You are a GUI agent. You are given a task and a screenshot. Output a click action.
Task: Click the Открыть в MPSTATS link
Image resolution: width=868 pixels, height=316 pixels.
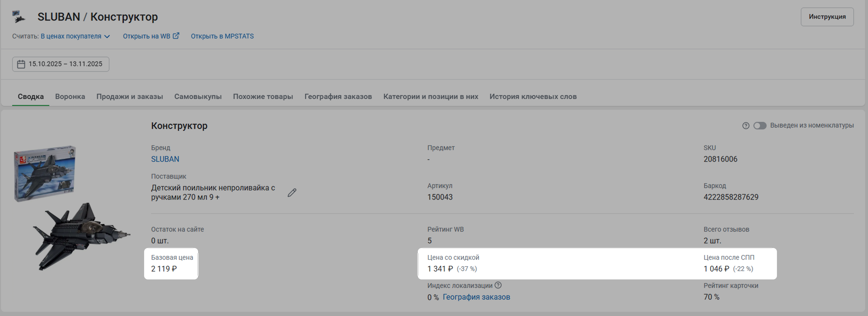point(222,36)
